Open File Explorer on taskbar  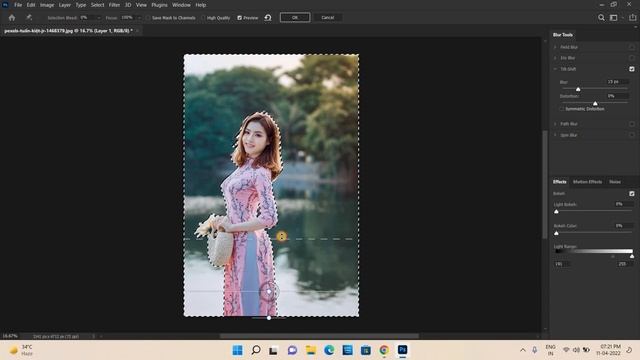coord(311,350)
